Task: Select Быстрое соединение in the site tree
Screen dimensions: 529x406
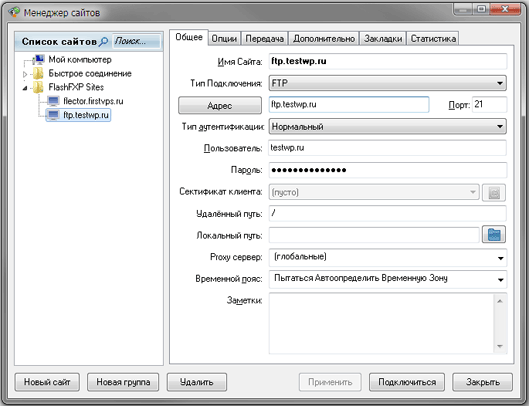Action: click(x=90, y=74)
